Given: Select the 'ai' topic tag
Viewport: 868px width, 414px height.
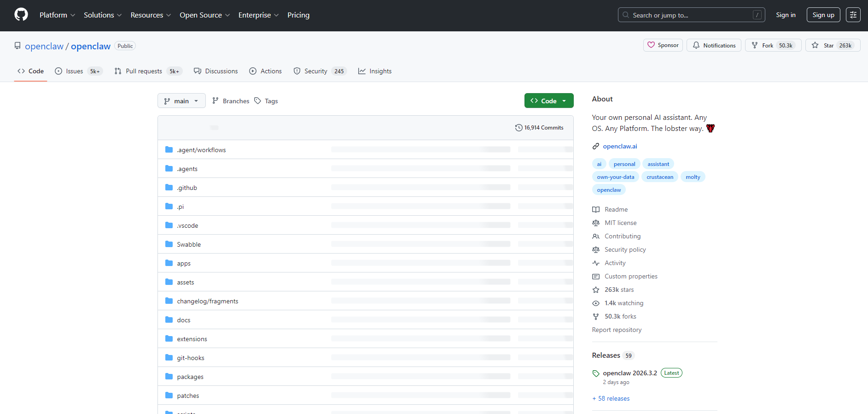Looking at the screenshot, I should coord(599,164).
